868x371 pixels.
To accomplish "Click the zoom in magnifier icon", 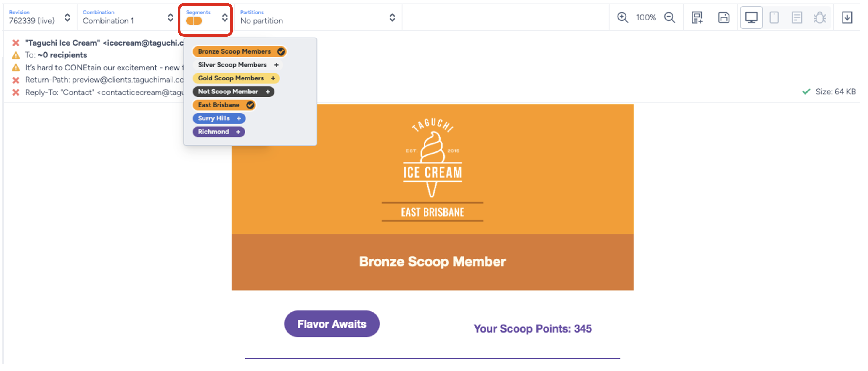I will coord(622,17).
